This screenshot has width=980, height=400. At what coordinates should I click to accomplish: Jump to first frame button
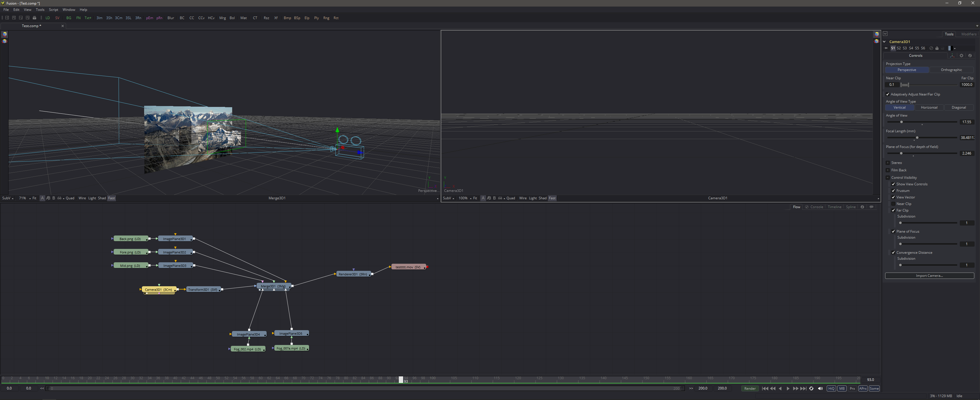point(765,389)
